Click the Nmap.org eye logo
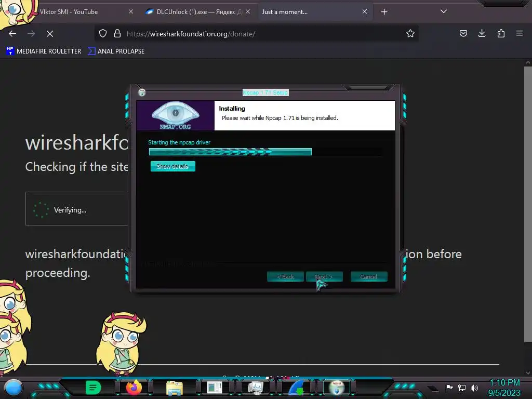Screen dimensions: 532x399 tap(176, 115)
